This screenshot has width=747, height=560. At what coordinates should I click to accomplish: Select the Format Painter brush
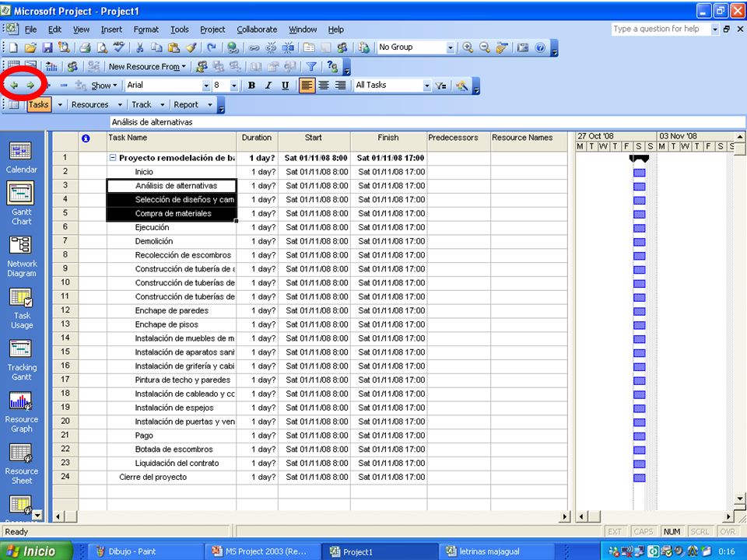(191, 47)
